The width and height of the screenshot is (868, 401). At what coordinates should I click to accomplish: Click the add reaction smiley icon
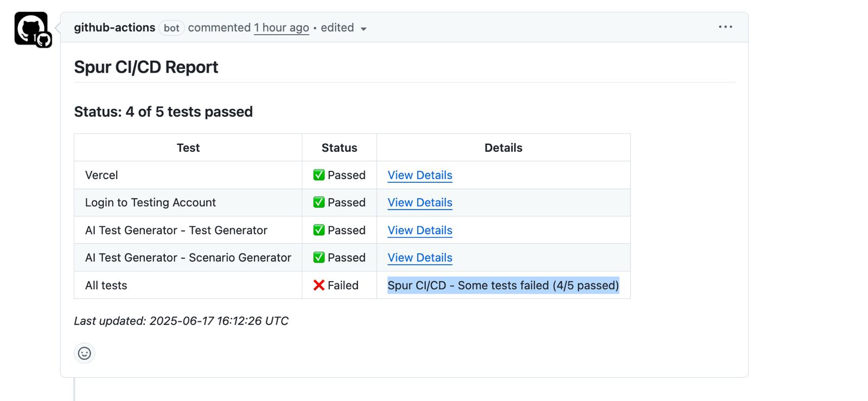tap(85, 353)
